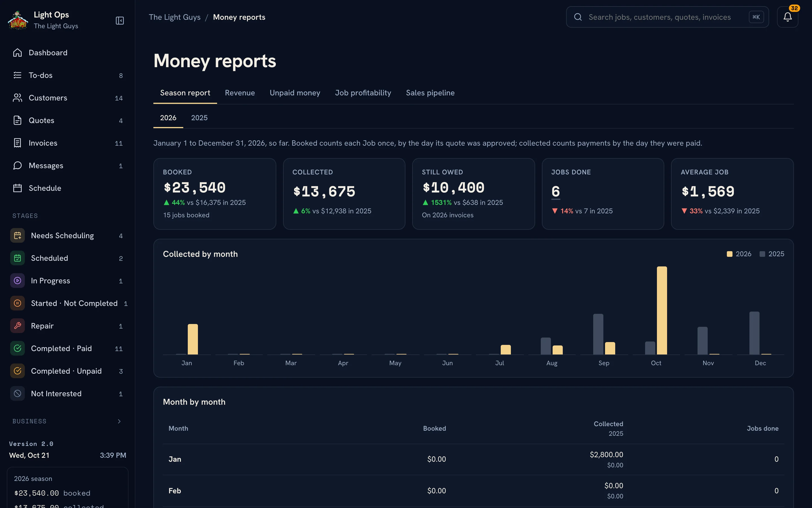This screenshot has width=812, height=508.
Task: Click the Light Guys logo icon
Action: point(18,20)
